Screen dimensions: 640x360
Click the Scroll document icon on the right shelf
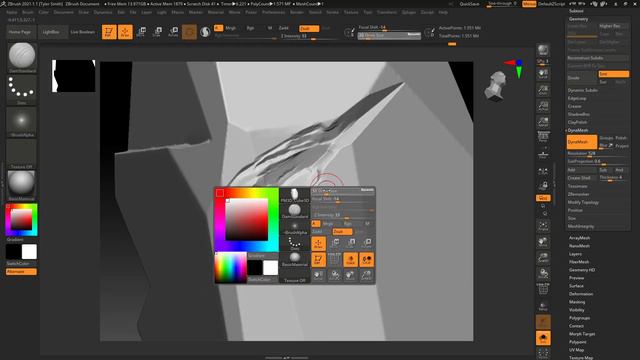(543, 73)
